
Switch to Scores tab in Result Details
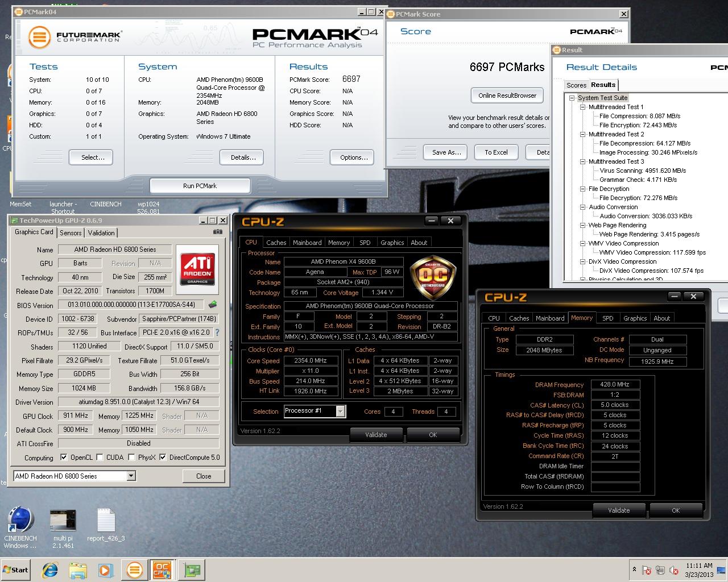click(x=576, y=85)
